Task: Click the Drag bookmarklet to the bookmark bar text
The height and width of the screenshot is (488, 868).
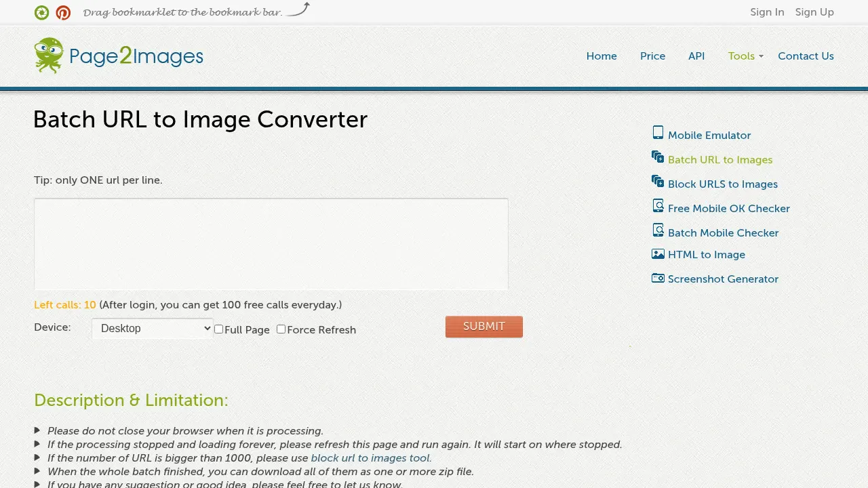Action: click(182, 12)
